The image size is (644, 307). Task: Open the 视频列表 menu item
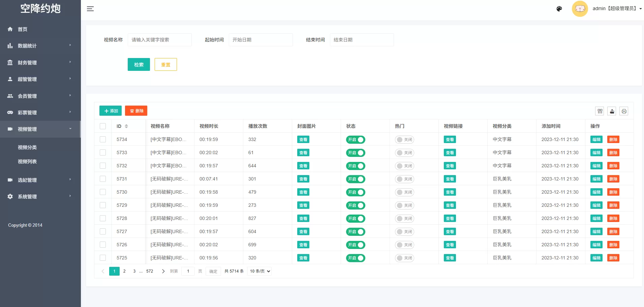pos(27,161)
